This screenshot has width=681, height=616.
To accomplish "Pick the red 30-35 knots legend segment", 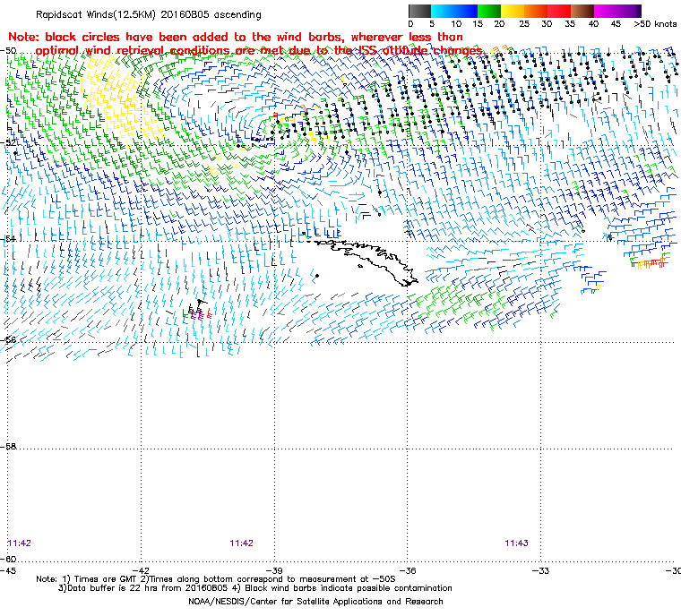I will click(559, 11).
